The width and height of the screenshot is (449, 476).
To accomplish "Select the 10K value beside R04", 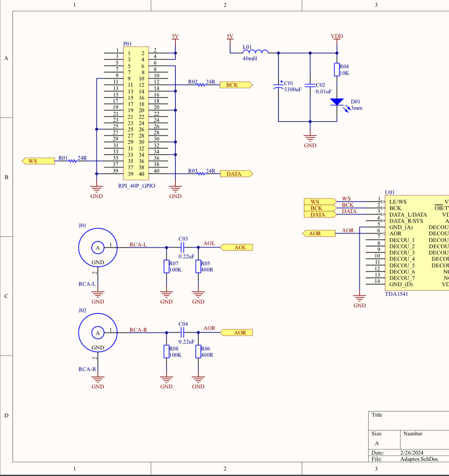I will pos(344,73).
